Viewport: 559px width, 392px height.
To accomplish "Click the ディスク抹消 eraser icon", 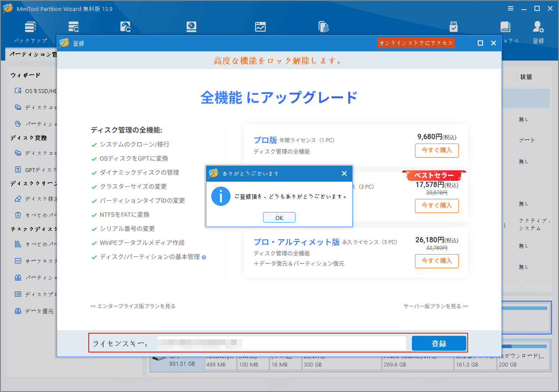I will [18, 198].
